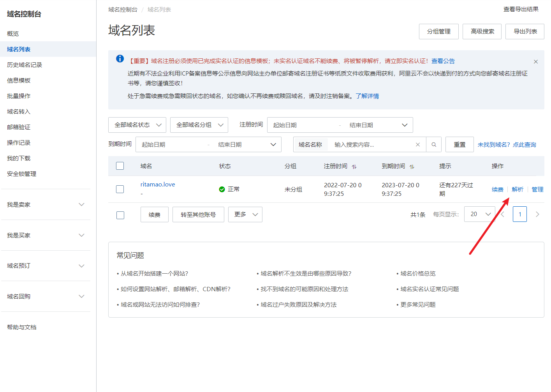The image size is (551, 392).
Task: Click the 重置 button
Action: 459,144
